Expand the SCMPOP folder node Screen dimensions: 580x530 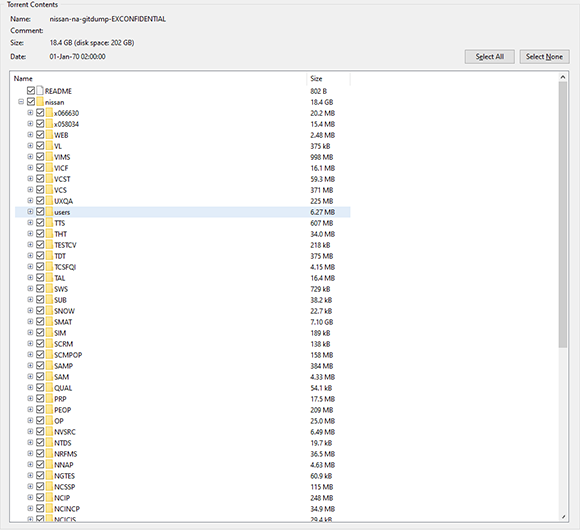pos(30,354)
